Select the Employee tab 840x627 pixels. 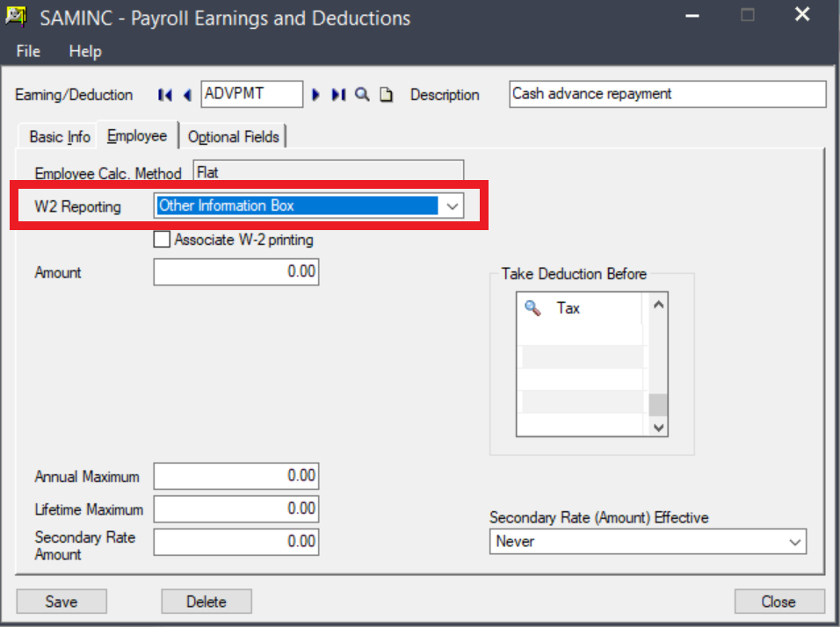click(x=137, y=136)
